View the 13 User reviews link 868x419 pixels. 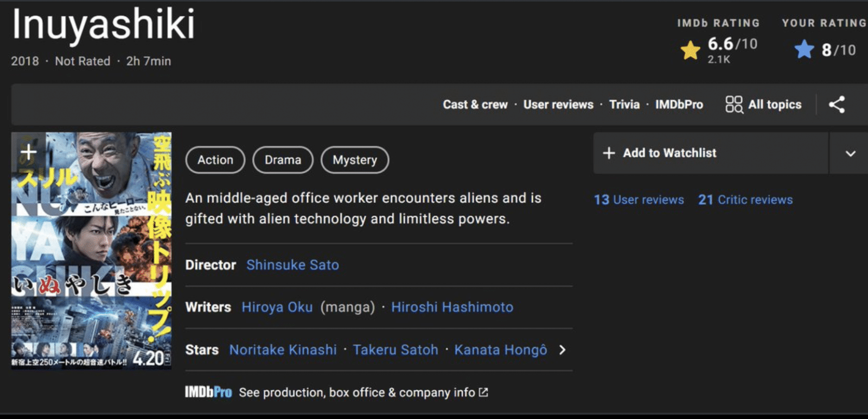click(x=639, y=200)
